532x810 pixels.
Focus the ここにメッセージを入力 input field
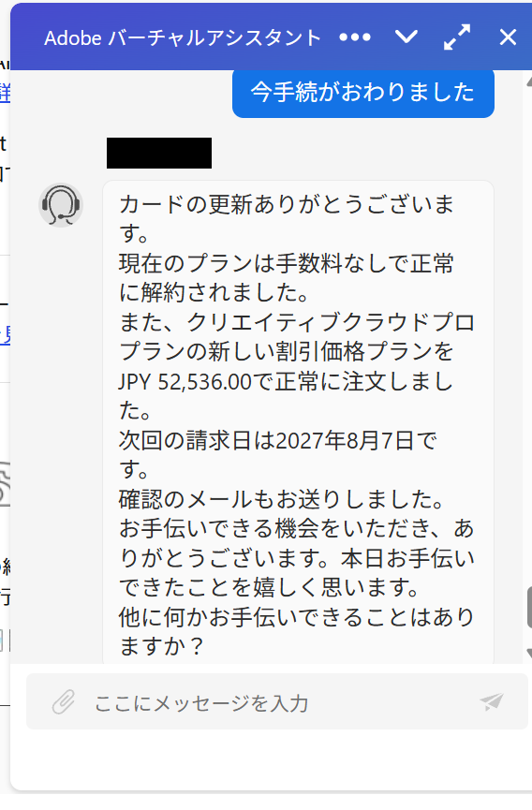click(278, 701)
